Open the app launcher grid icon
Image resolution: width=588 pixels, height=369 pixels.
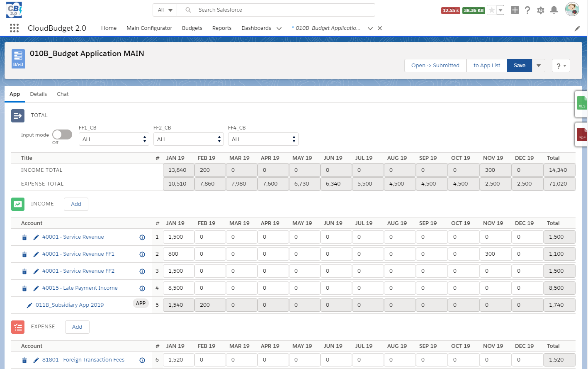pos(14,28)
